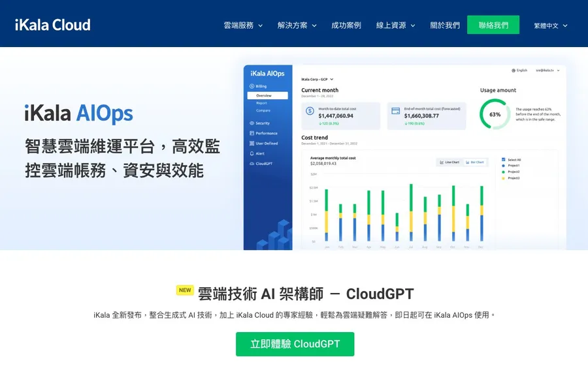Switch to the Line Chart tab
Image resolution: width=588 pixels, height=368 pixels.
click(449, 162)
